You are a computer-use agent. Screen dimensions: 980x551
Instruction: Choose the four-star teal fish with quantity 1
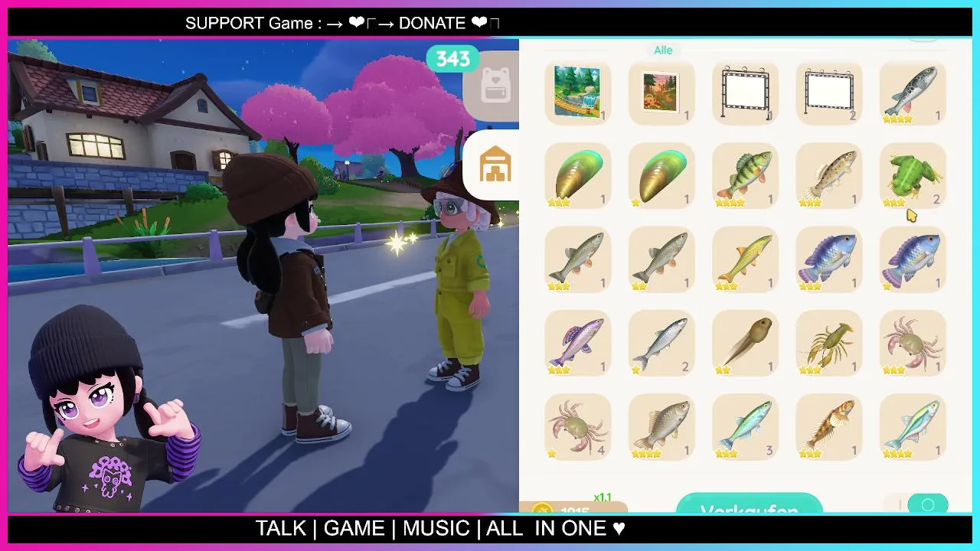[913, 427]
